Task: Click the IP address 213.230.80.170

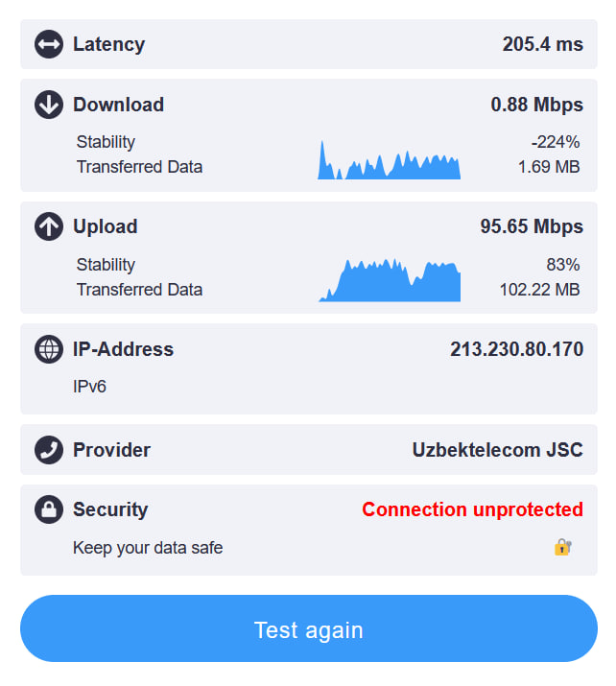Action: coord(516,349)
